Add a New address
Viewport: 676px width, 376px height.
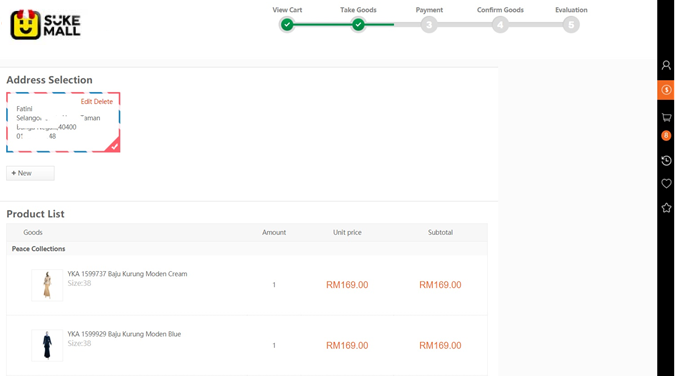click(x=30, y=173)
